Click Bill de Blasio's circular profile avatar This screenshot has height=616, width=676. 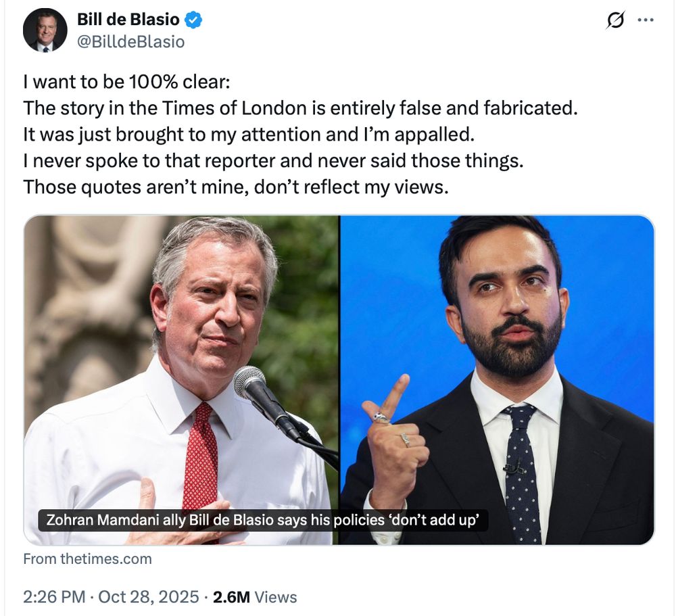tap(44, 30)
